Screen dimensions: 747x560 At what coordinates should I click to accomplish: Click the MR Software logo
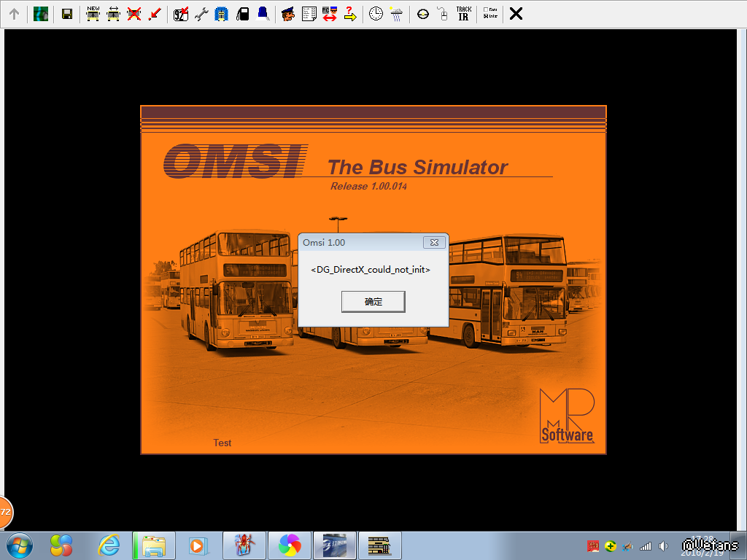[x=567, y=416]
